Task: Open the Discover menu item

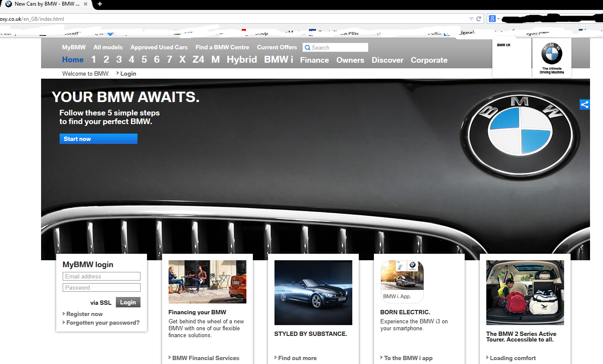Action: (x=388, y=60)
